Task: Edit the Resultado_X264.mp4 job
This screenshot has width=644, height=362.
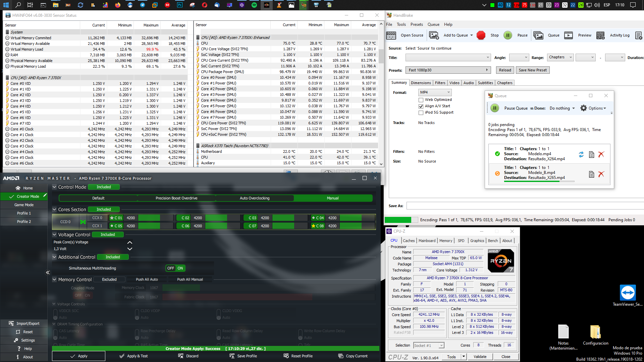Action: point(592,155)
